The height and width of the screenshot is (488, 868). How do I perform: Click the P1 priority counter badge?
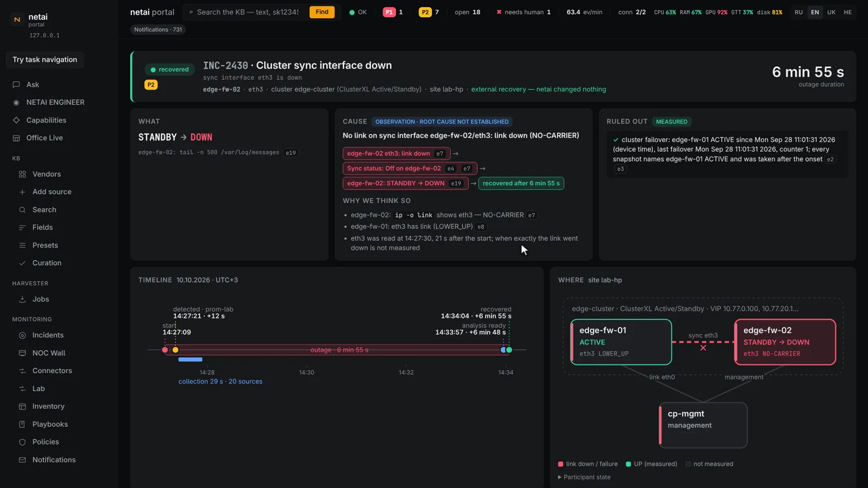click(389, 12)
